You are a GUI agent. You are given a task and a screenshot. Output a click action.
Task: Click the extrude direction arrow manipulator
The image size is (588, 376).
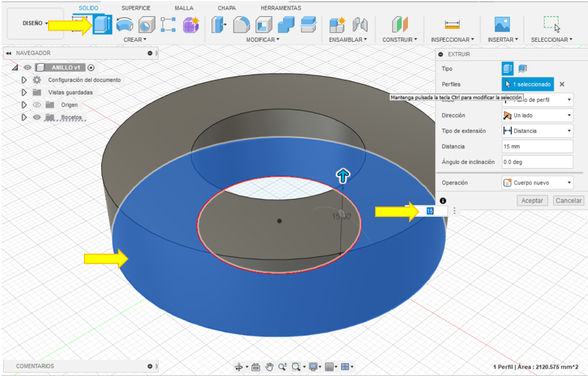[x=343, y=176]
